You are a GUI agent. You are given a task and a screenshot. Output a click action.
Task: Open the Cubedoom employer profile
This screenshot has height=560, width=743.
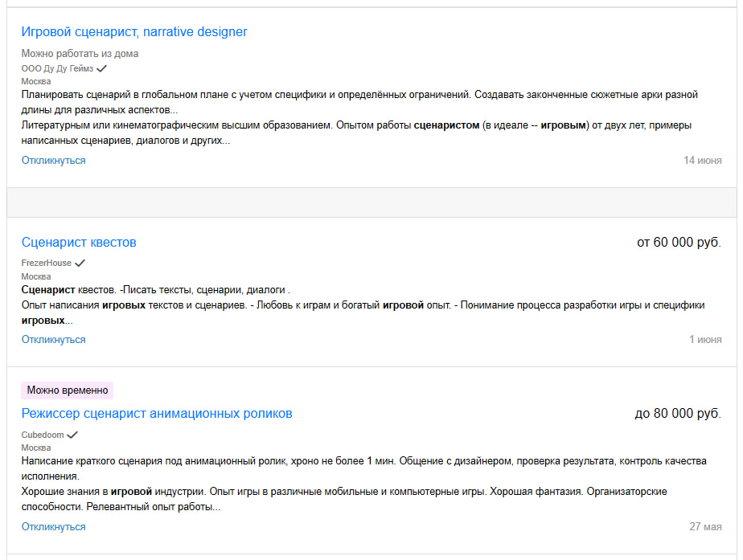(x=42, y=435)
